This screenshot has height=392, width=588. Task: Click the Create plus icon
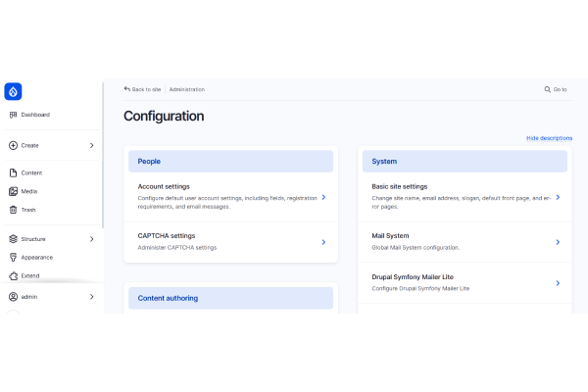(13, 145)
